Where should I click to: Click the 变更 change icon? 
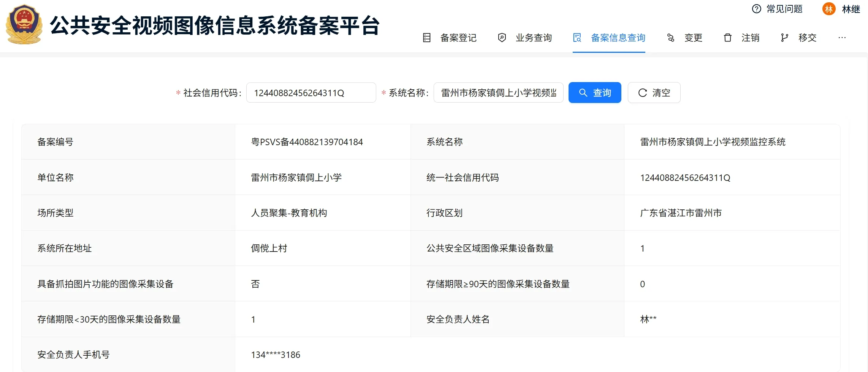pyautogui.click(x=671, y=38)
